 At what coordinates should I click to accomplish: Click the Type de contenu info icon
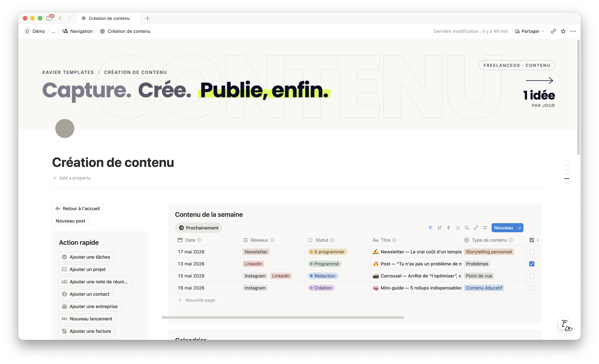pos(511,240)
